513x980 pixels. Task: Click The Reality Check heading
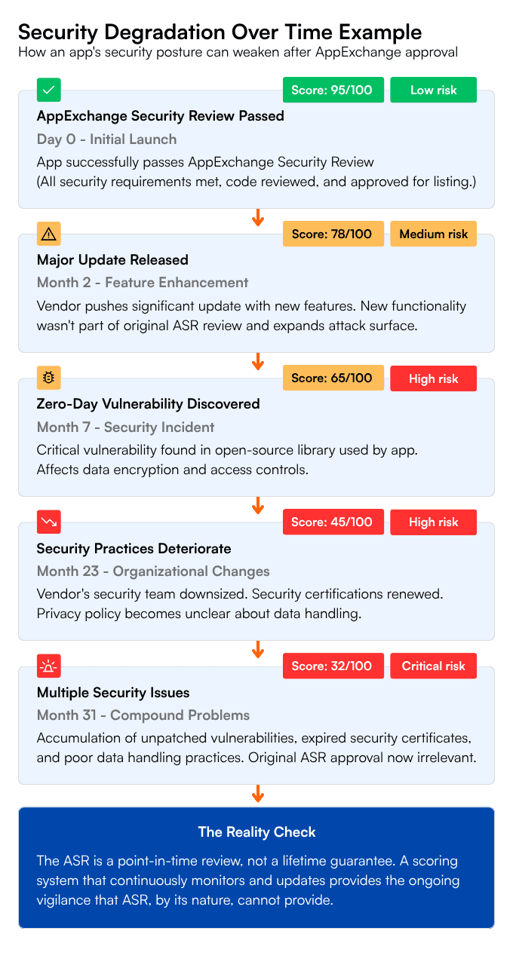click(256, 832)
